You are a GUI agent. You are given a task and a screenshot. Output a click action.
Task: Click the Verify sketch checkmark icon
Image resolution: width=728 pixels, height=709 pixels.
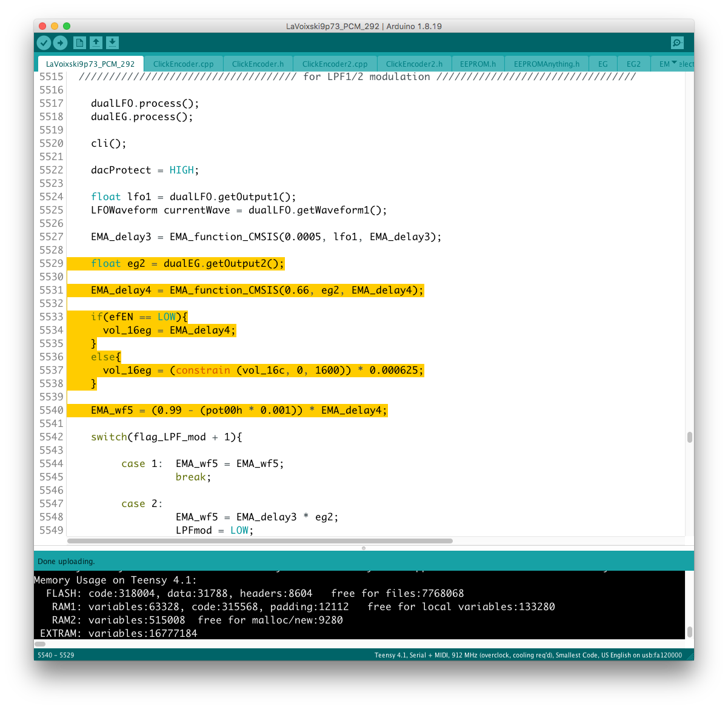(44, 42)
